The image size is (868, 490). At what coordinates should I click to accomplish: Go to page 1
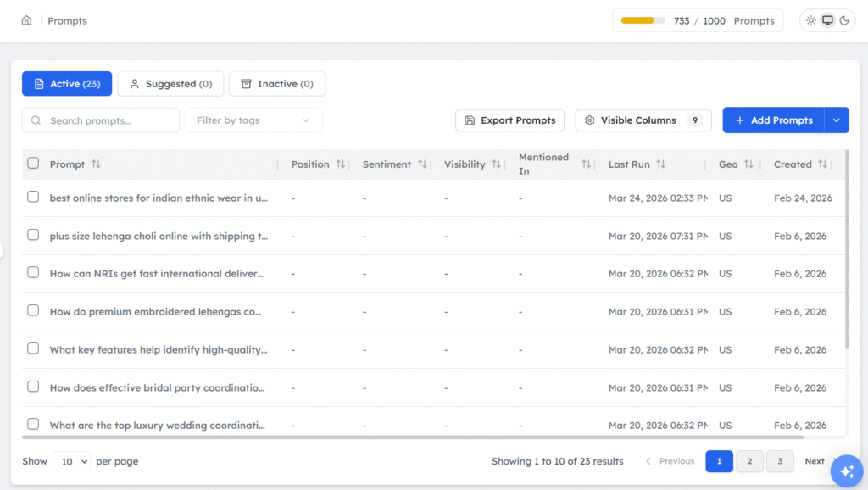719,461
